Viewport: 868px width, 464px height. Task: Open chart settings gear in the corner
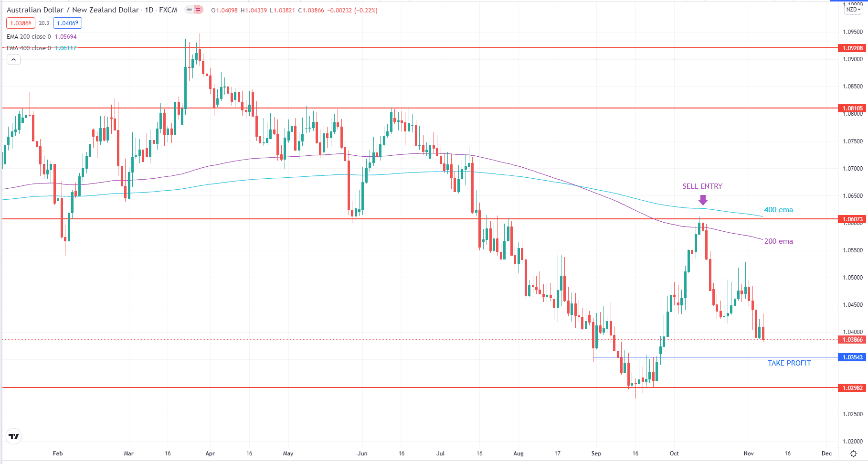tap(853, 453)
